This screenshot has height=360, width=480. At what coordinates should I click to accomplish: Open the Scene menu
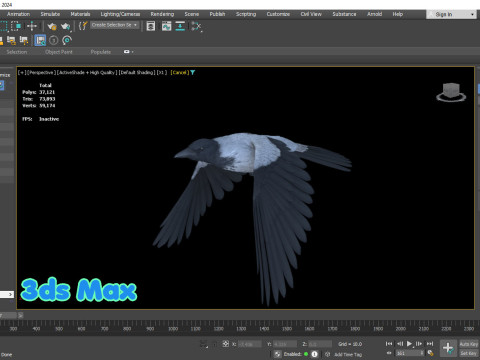pos(192,14)
